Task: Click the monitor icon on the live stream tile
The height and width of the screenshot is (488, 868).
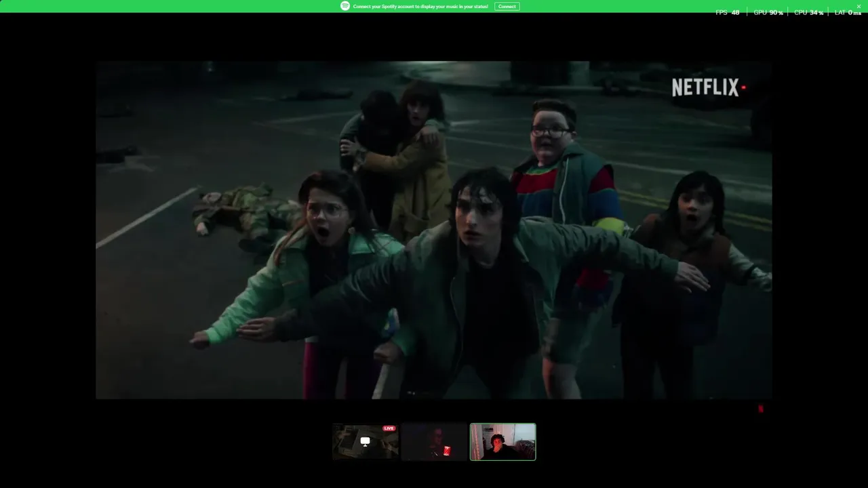Action: click(x=365, y=441)
